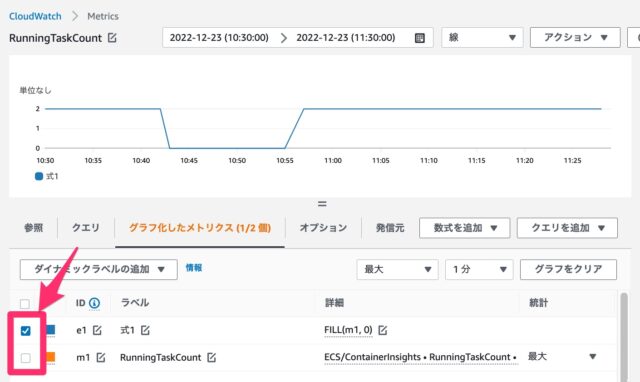640x382 pixels.
Task: Uncheck the e1 row checkbox
Action: [25, 331]
